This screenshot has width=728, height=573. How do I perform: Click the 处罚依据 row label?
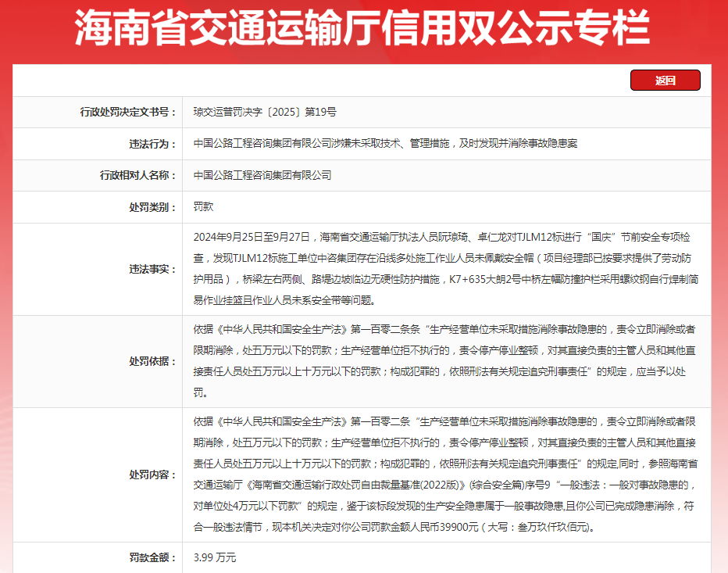(149, 361)
